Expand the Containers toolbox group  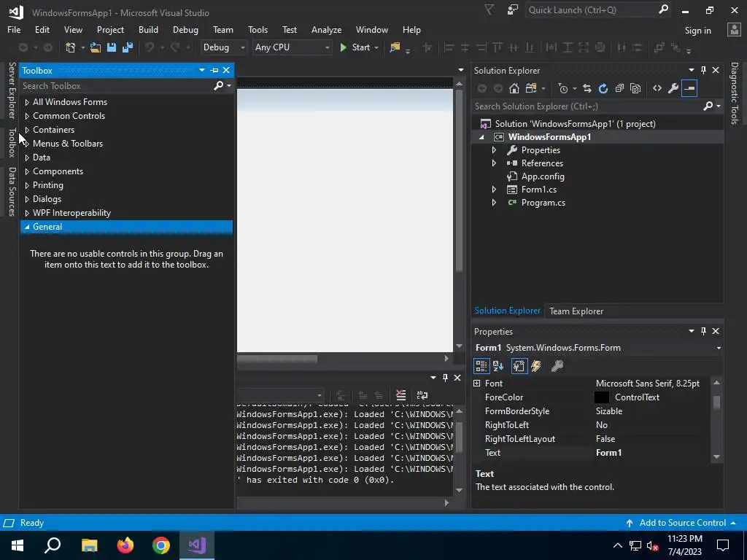click(27, 130)
